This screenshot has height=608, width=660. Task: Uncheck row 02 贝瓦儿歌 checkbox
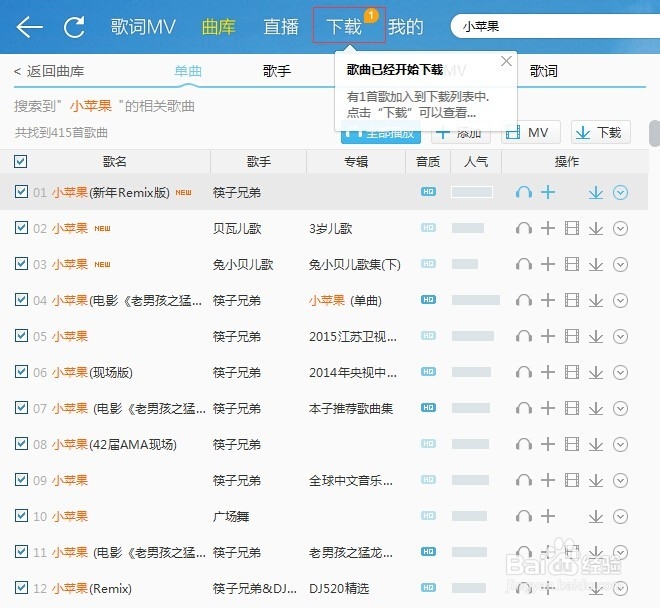point(21,227)
